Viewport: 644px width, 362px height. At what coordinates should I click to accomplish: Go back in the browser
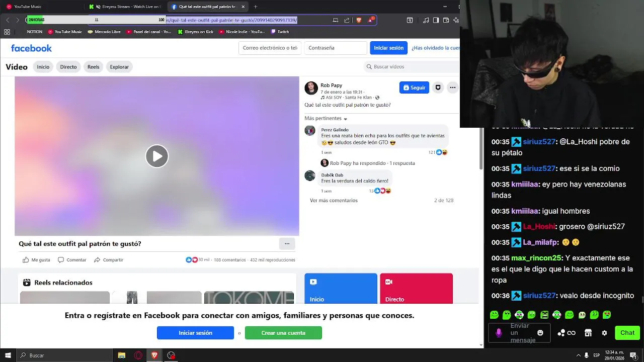(x=8, y=20)
